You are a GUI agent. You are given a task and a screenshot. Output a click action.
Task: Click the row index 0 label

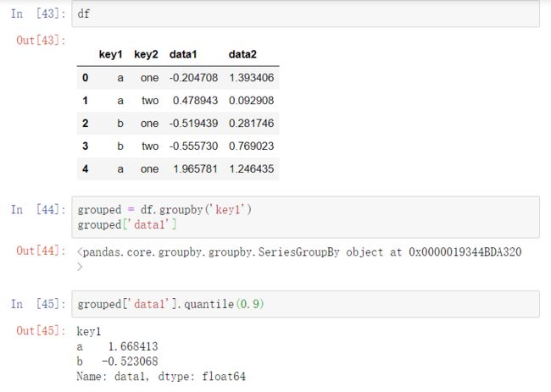pos(85,78)
